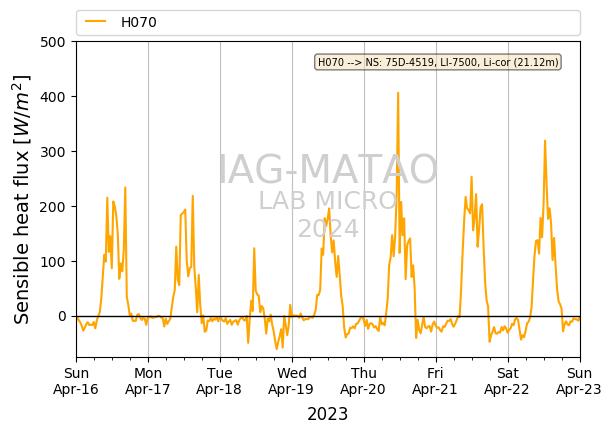Click the 2023 x-axis title
612x434 pixels.
327,414
